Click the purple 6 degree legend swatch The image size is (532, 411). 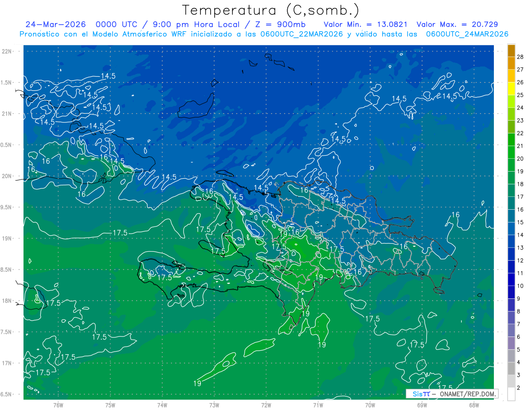click(511, 331)
